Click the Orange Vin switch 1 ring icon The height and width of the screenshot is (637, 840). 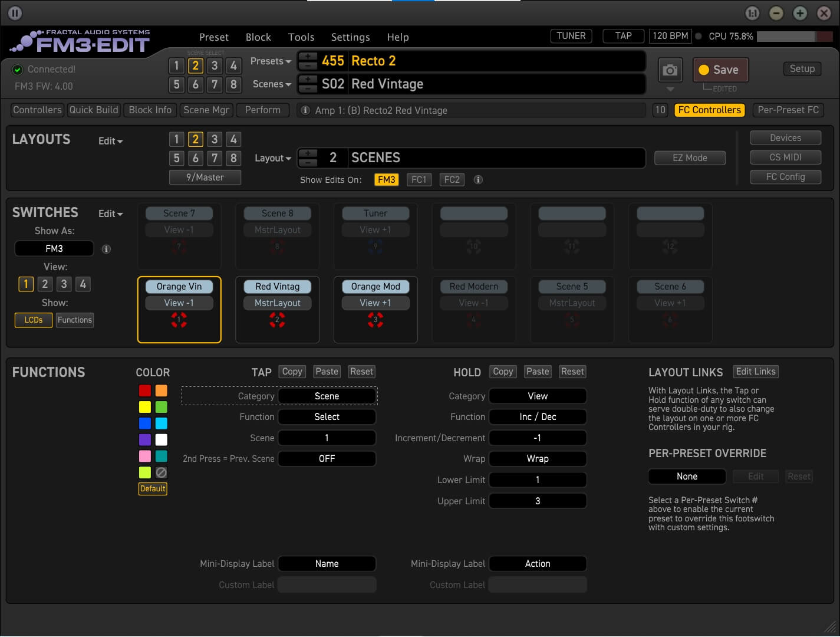coord(179,320)
